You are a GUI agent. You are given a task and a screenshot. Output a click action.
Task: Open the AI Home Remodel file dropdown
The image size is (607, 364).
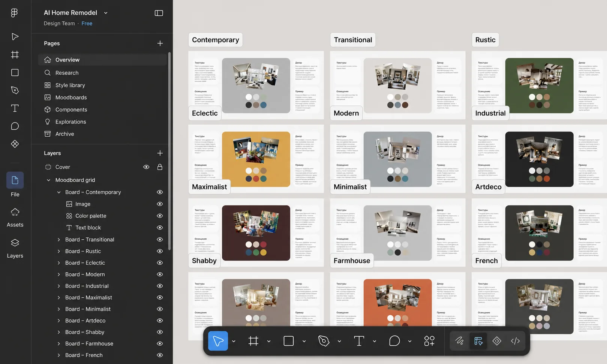click(x=106, y=13)
